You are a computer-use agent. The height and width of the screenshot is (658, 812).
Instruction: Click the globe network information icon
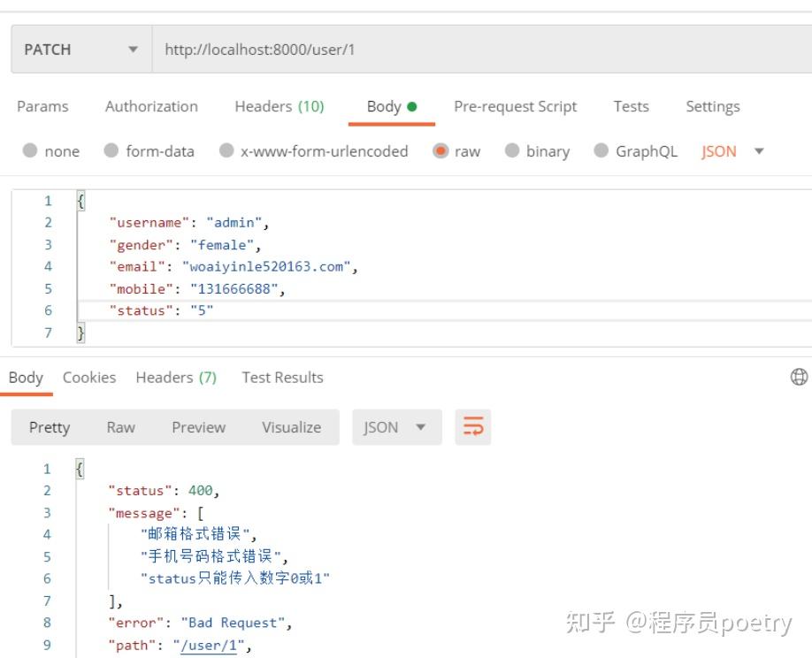pos(799,377)
